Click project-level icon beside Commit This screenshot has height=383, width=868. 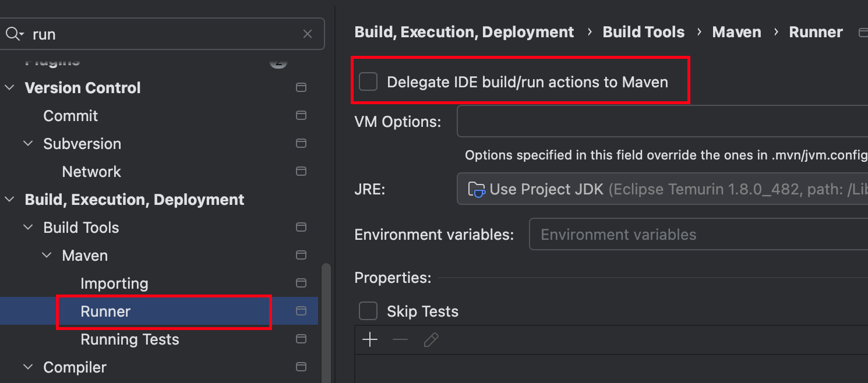(x=301, y=115)
